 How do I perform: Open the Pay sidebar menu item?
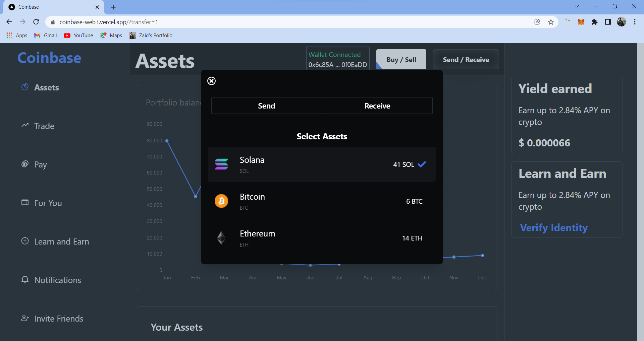pos(40,164)
